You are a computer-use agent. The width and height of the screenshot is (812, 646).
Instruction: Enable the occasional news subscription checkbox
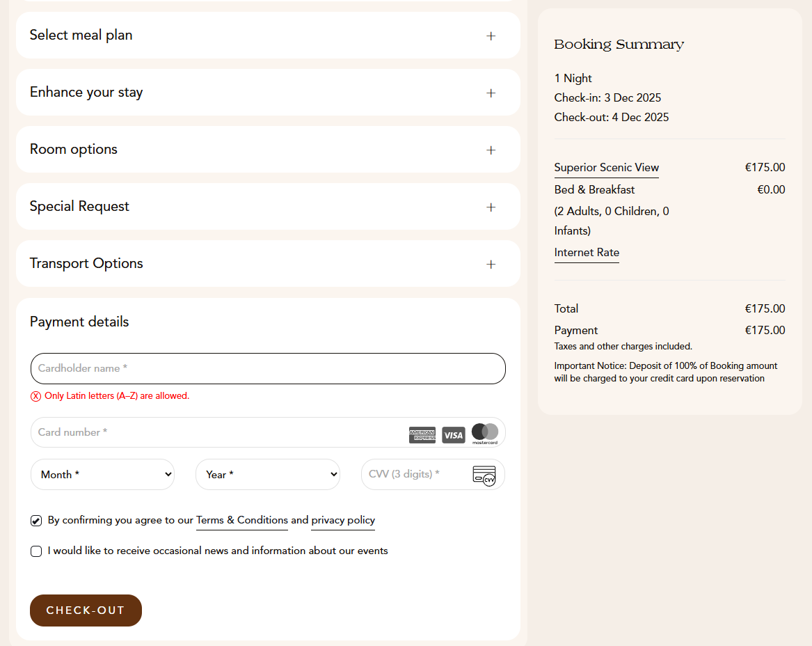click(36, 551)
